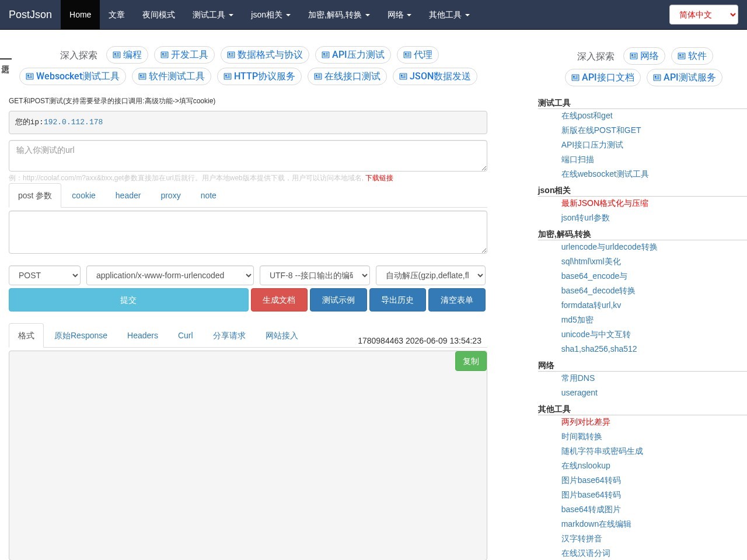Image resolution: width=747 pixels, height=560 pixels.
Task: Open the 网站接入 tab
Action: [282, 335]
